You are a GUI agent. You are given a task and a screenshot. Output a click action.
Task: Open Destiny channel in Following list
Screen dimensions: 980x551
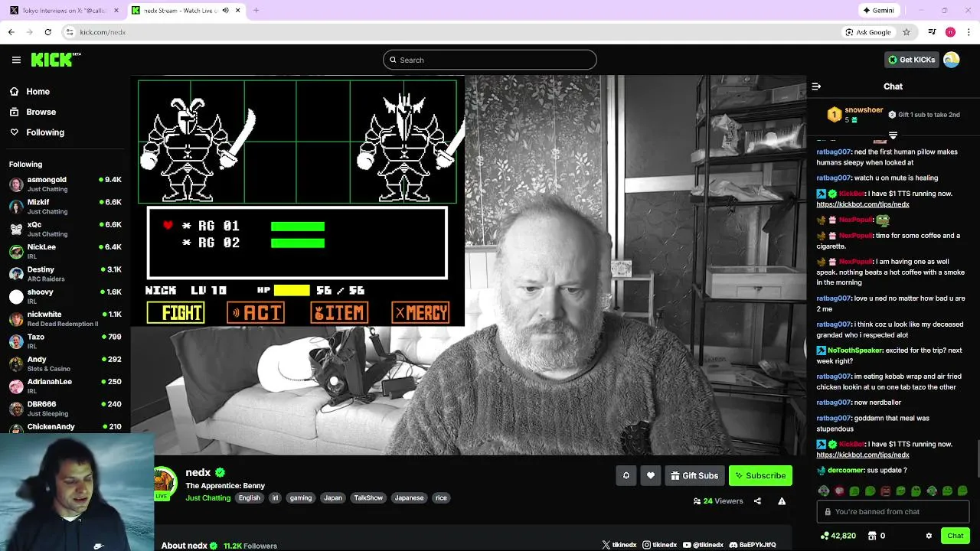65,274
